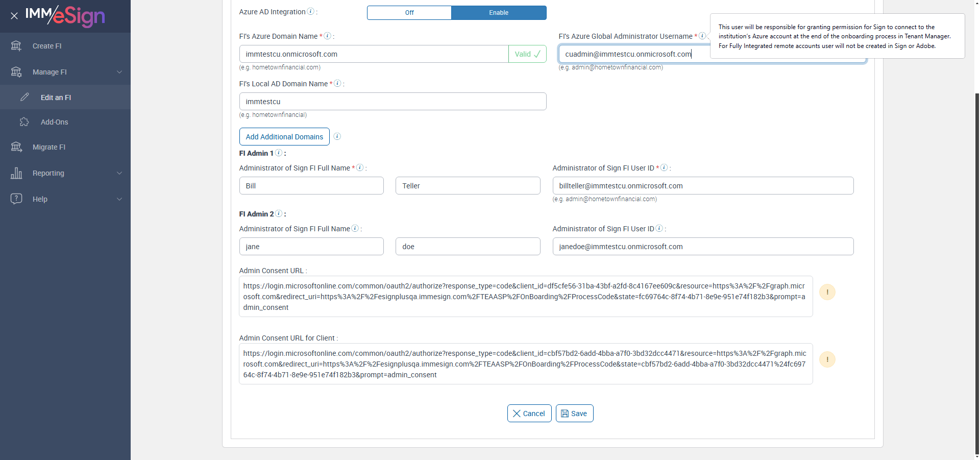Click the Add Additional Domains button
980x460 pixels.
point(284,137)
